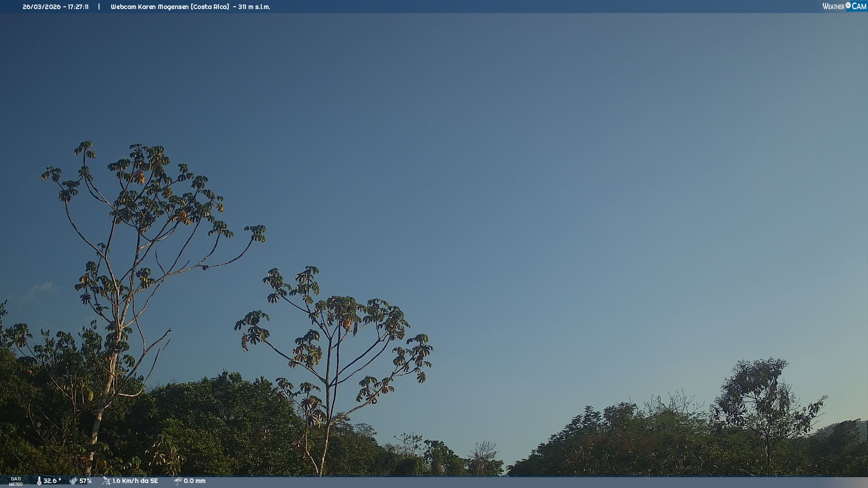Click the DATI METEO label
868x488 pixels.
[16, 481]
